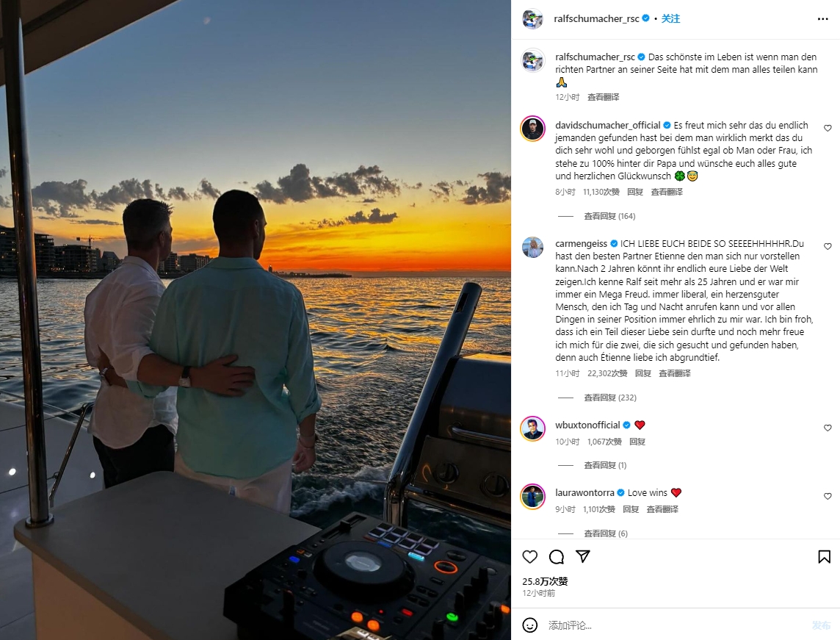Expand the 164 replies under davidschumacher_official
840x640 pixels.
(x=609, y=216)
